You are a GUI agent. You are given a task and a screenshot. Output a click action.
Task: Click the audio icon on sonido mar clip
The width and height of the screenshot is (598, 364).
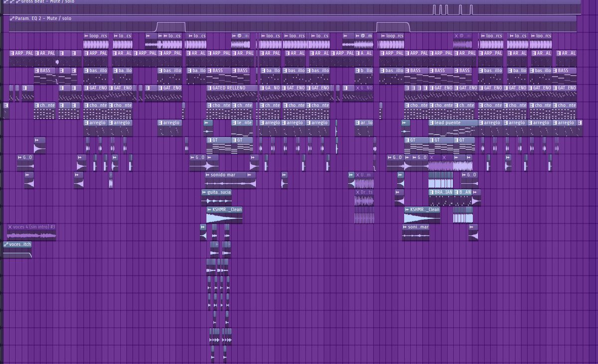(x=208, y=175)
